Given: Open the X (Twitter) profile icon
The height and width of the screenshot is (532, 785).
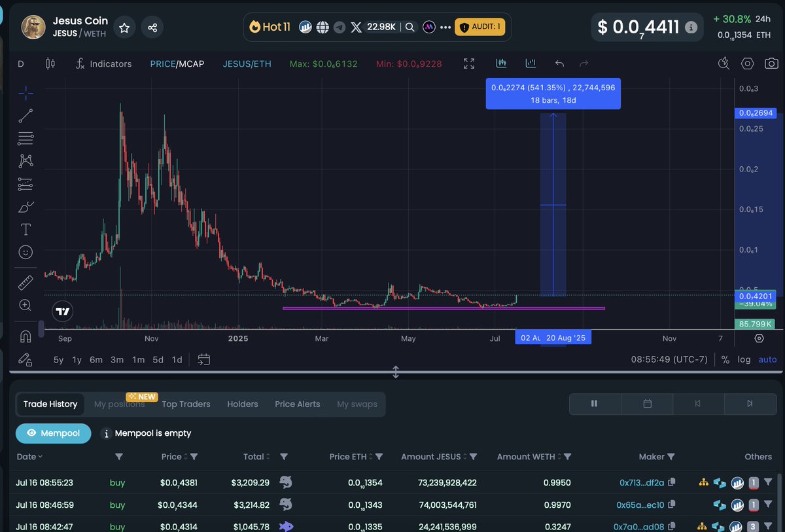Looking at the screenshot, I should pos(357,27).
